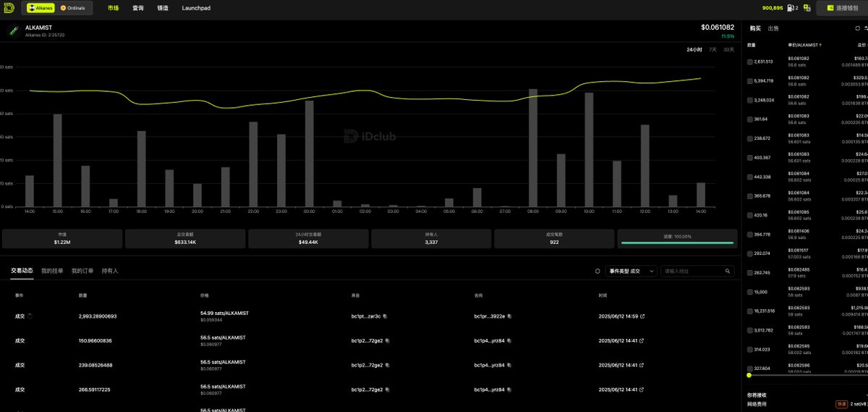Image resolution: width=868 pixels, height=412 pixels.
Task: Refresh the buy order list
Action: (858, 28)
